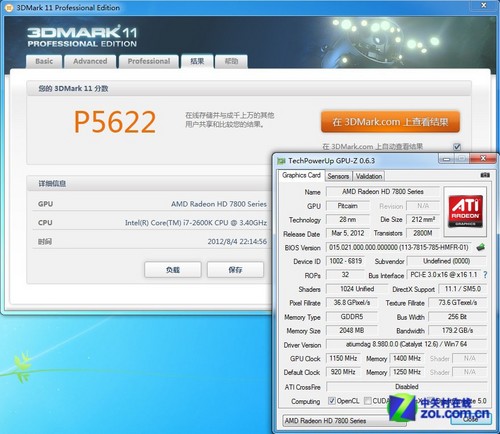This screenshot has width=500, height=434.
Task: Click the 28 nm Technology value
Action: [x=348, y=220]
